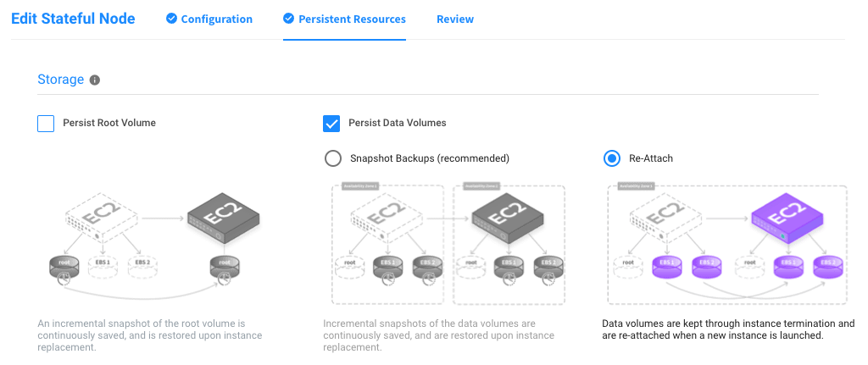Enable the Persist Root Volume checkbox
868x365 pixels.
[x=46, y=124]
